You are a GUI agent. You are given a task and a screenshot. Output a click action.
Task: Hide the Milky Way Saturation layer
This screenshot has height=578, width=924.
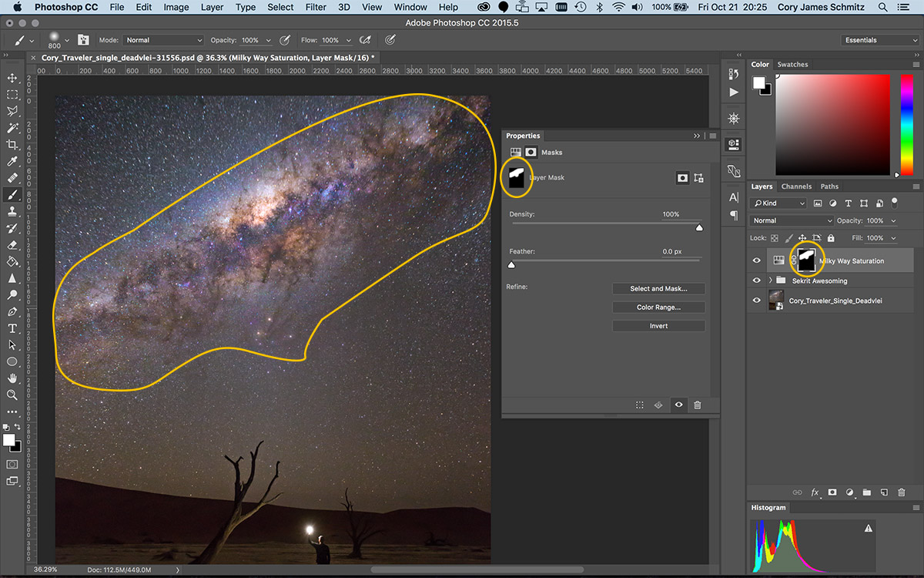coord(757,260)
